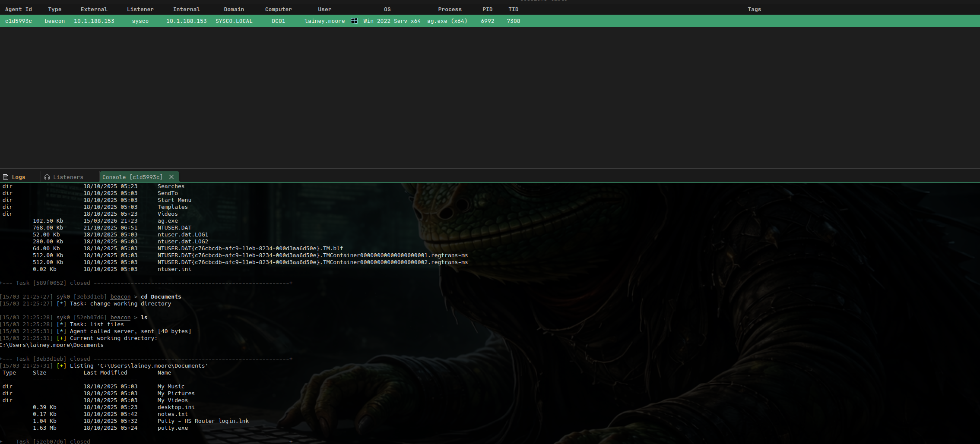Close the Console [c1d5993c] tab
The width and height of the screenshot is (980, 444).
pyautogui.click(x=171, y=177)
